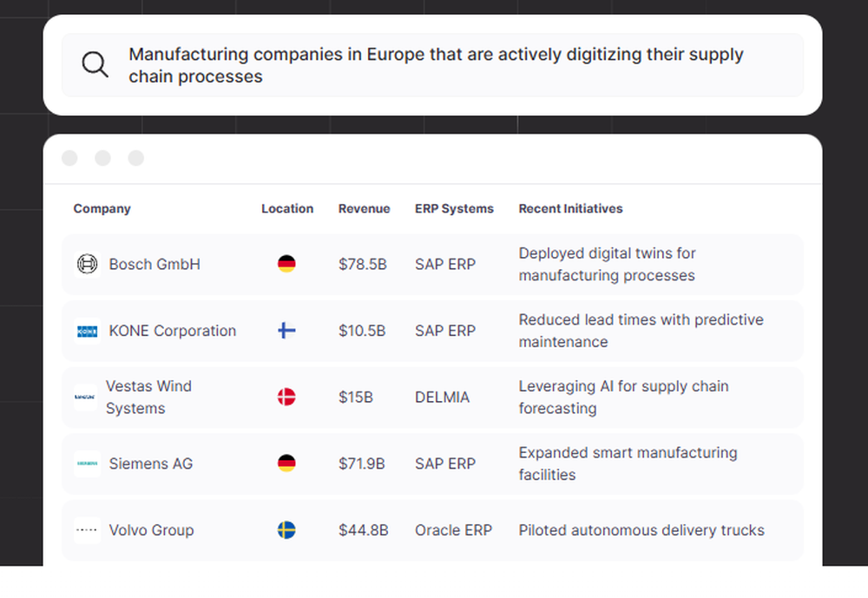Click the Siemens AG logo icon
The width and height of the screenshot is (868, 598).
pos(87,463)
